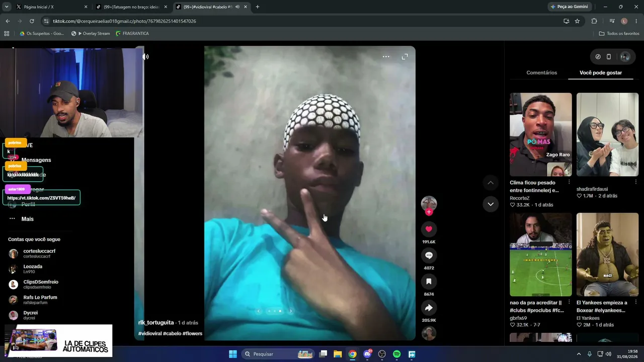The width and height of the screenshot is (644, 362).
Task: Open the Todos os favoritos folder
Action: (619, 34)
